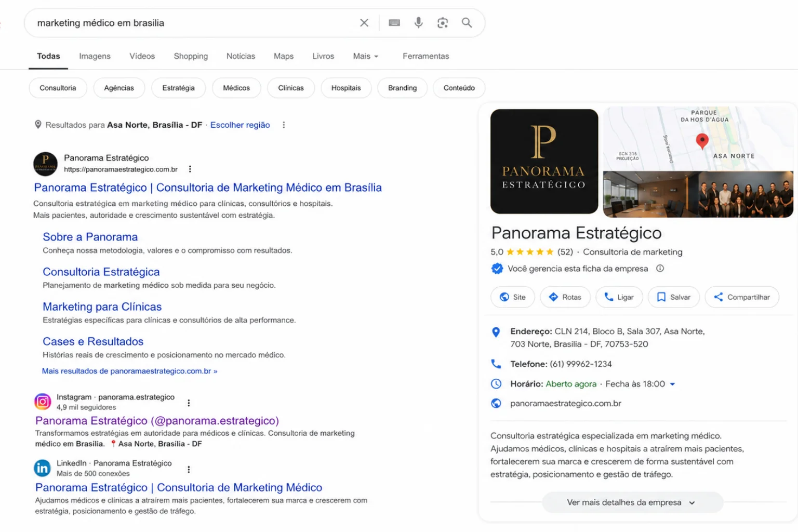Click the Rotas directions button

point(565,297)
